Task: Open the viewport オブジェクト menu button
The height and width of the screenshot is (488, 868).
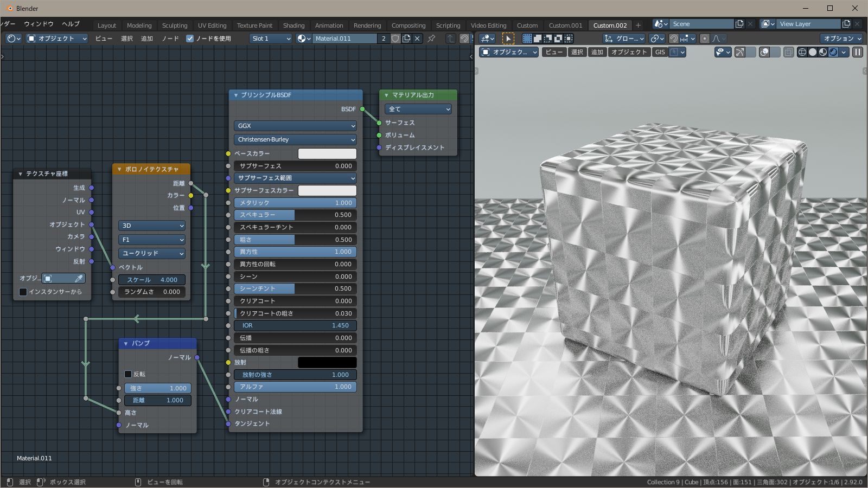Action: click(629, 52)
